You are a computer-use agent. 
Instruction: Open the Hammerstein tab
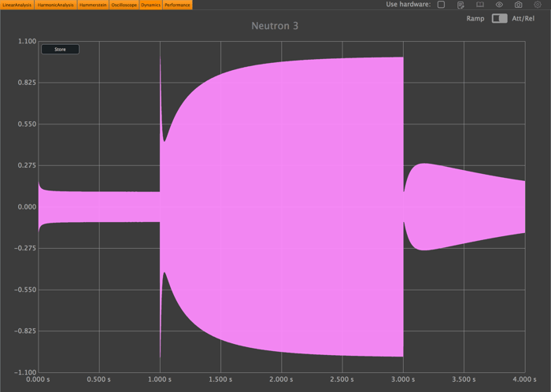pyautogui.click(x=93, y=5)
